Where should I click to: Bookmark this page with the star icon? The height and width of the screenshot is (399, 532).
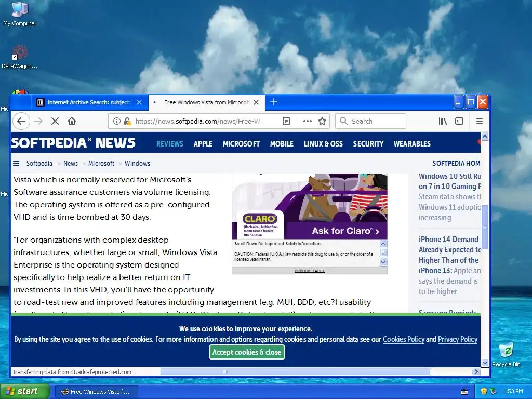tap(322, 121)
